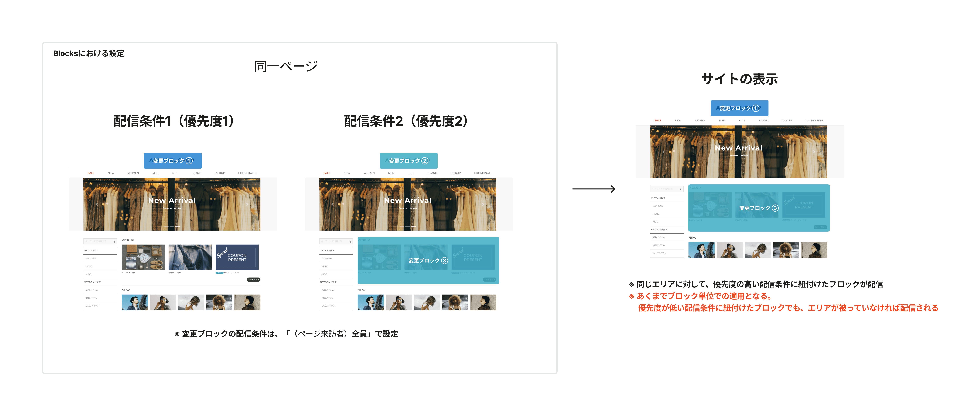Click search magnifier icon in サイトの表示 mockup

click(x=681, y=189)
